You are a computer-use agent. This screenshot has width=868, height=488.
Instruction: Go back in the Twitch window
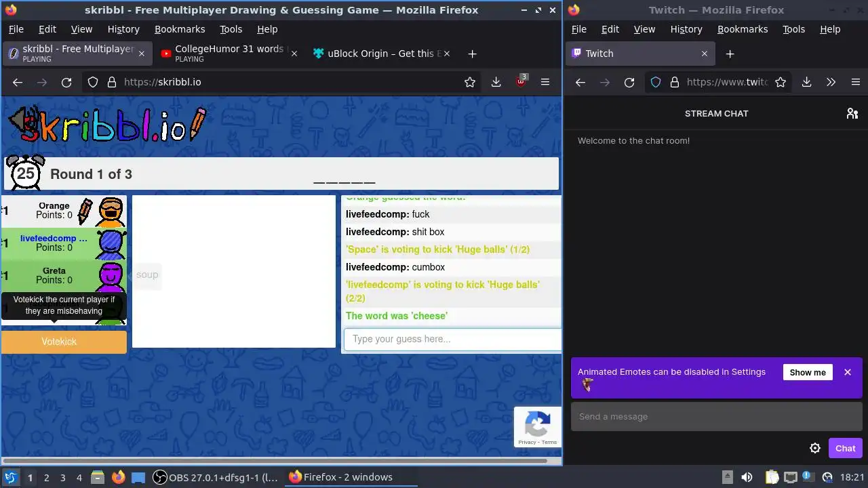(x=580, y=82)
